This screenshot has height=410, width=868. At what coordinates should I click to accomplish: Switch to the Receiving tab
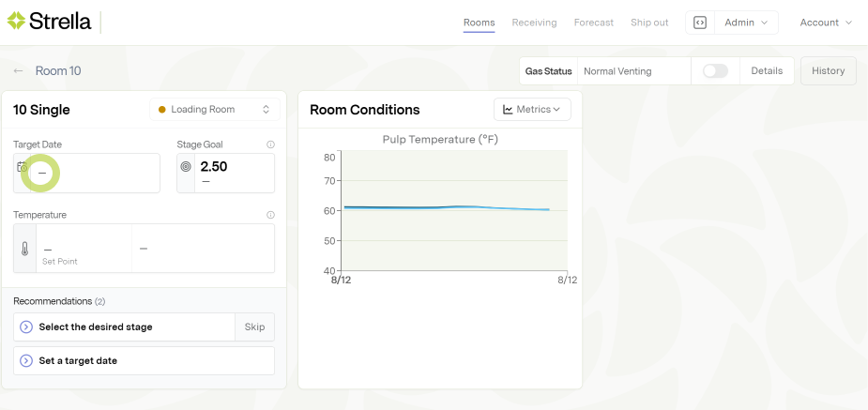[x=534, y=23]
